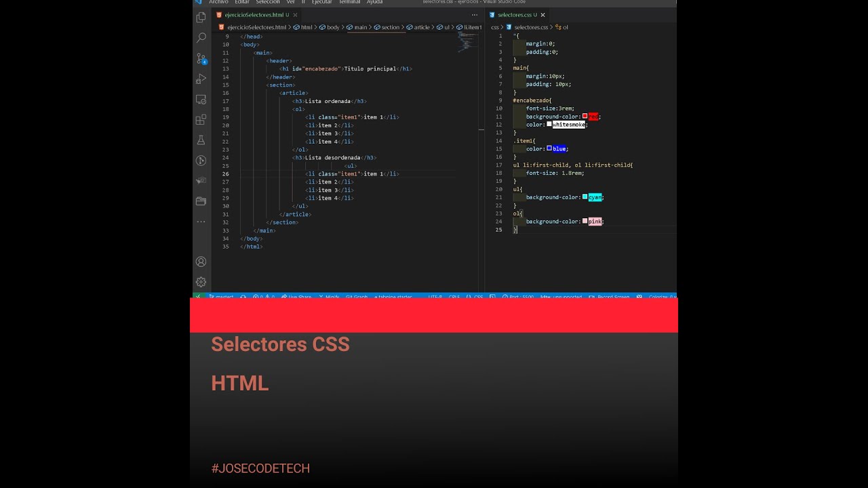Close the ejercicioSelectores.html tab
The width and height of the screenshot is (868, 488).
(296, 15)
